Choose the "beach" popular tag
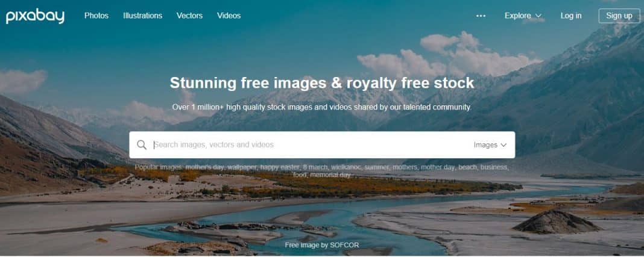This screenshot has height=257, width=644. (467, 167)
